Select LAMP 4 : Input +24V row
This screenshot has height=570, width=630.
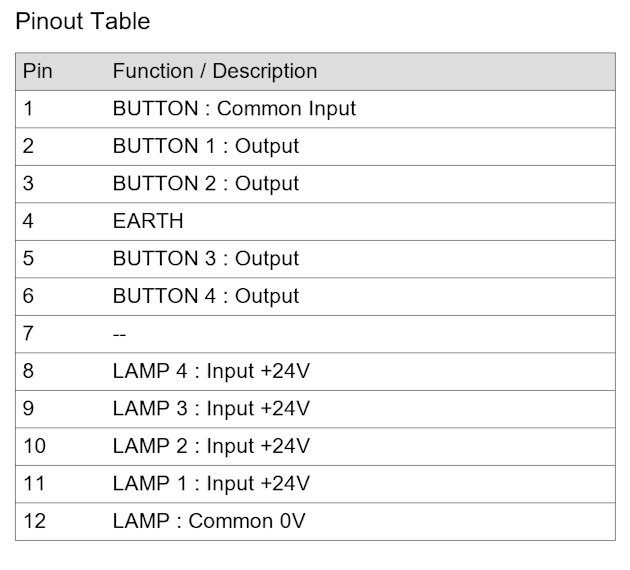tap(315, 372)
